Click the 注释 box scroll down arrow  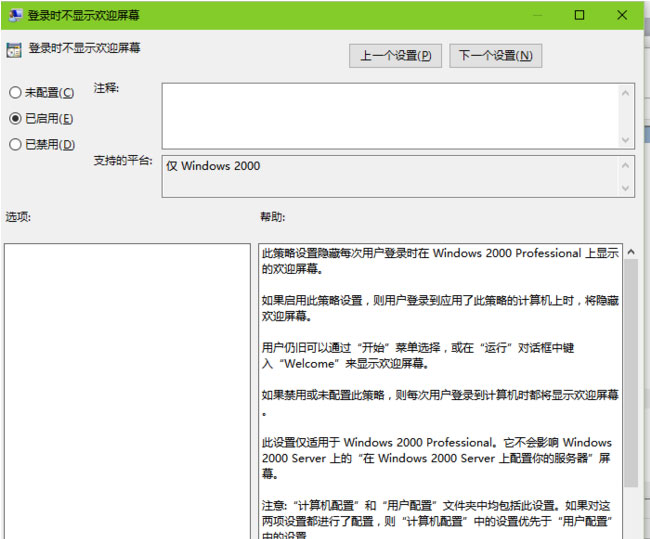[x=625, y=140]
